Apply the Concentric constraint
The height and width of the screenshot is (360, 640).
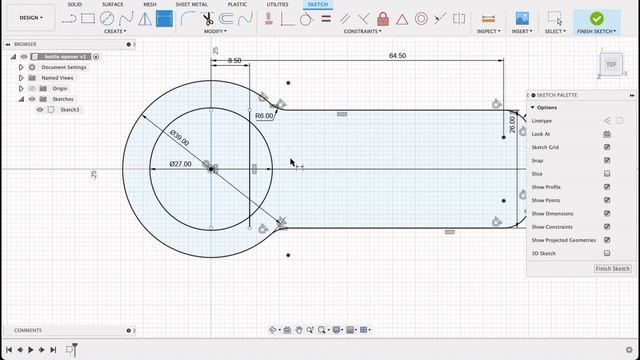click(x=421, y=19)
